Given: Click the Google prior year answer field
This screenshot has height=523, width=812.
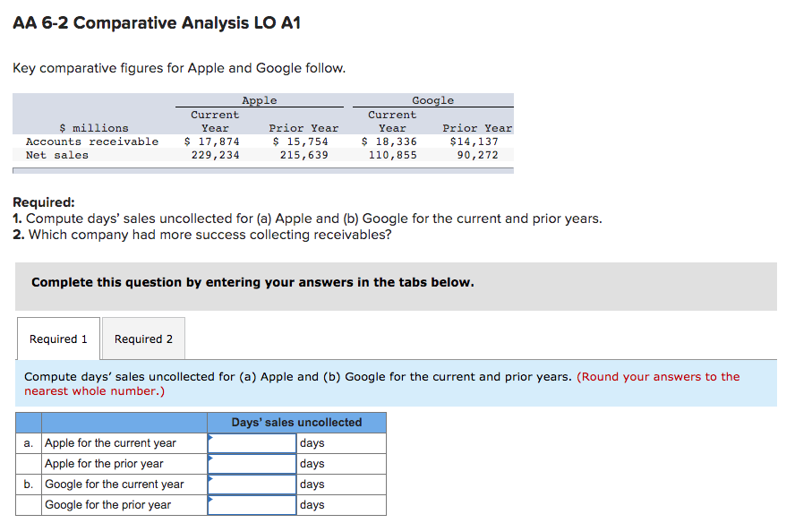Looking at the screenshot, I should pos(251,504).
